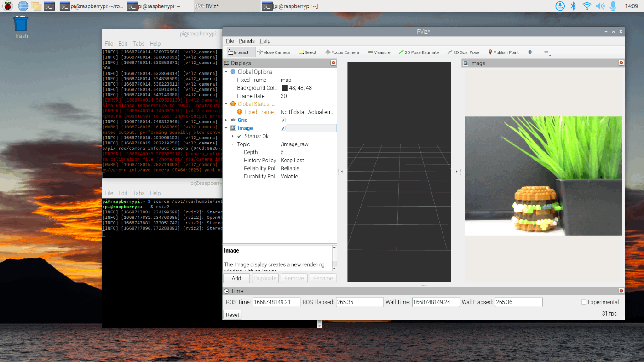
Task: Click the plus icon to add a tool
Action: click(x=530, y=52)
